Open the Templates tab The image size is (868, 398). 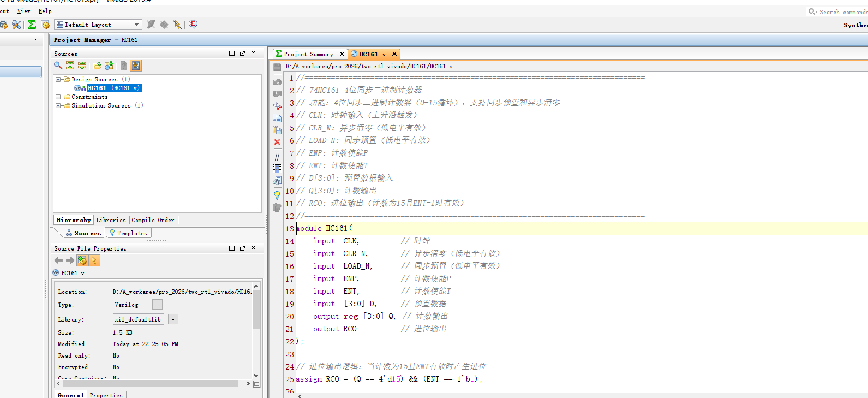tap(129, 233)
